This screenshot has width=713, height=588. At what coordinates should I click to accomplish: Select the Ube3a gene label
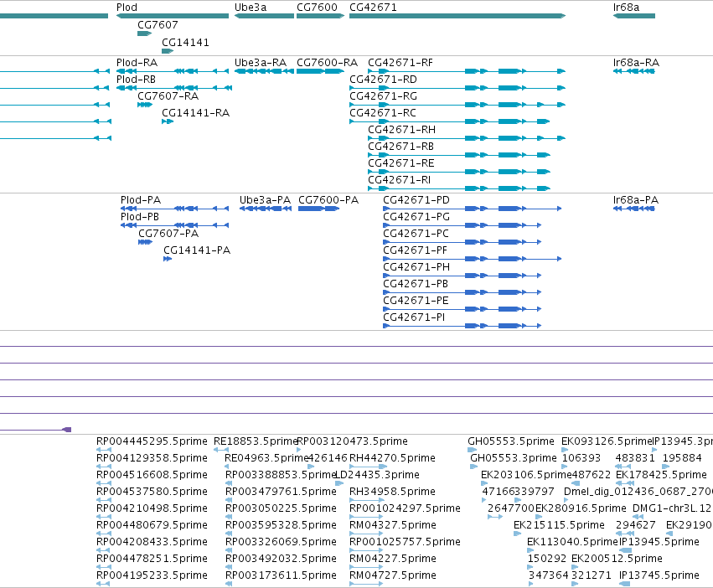(251, 8)
